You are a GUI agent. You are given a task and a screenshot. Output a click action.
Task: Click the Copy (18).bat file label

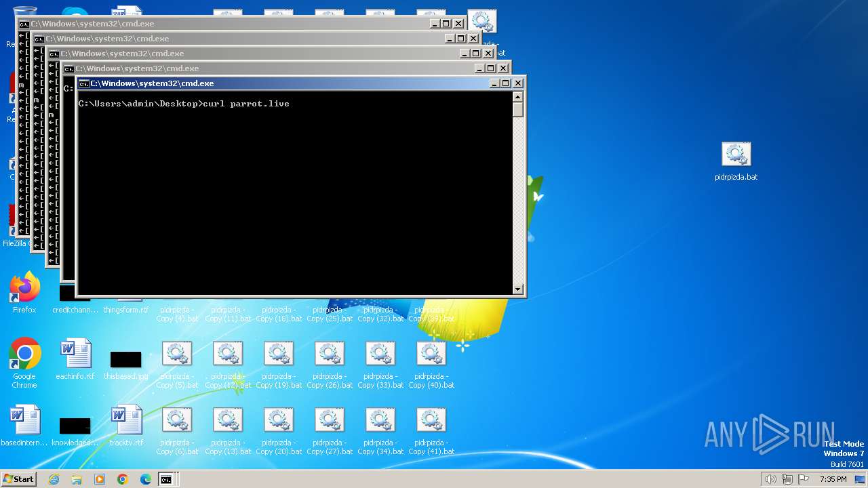tap(279, 314)
